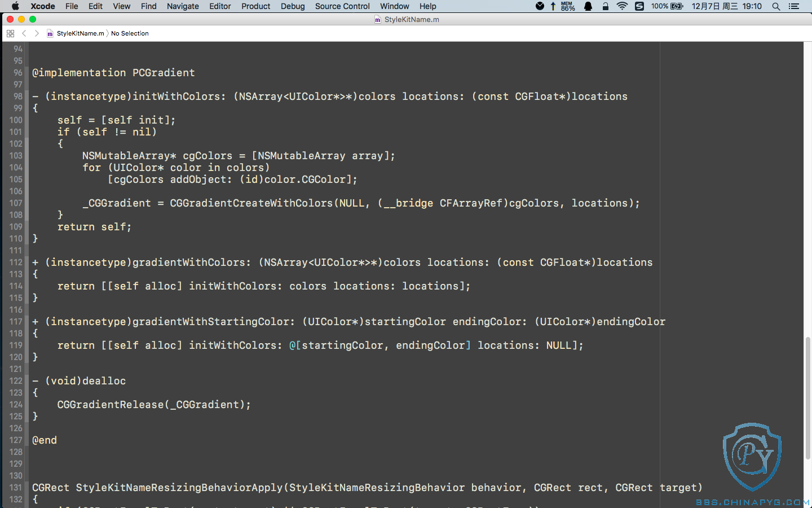Viewport: 812px width, 508px height.
Task: Go forward with the right chevron
Action: (37, 33)
